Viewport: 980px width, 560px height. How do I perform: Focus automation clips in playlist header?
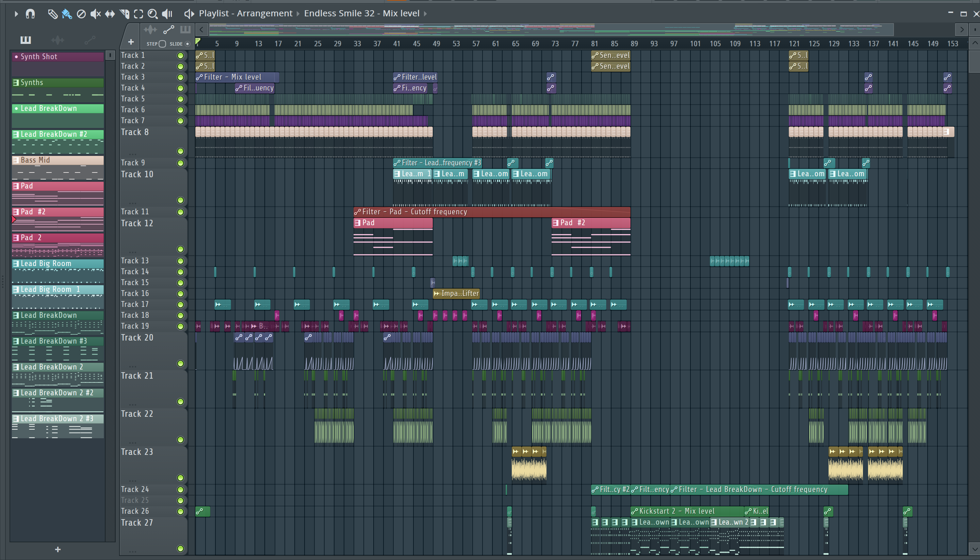point(168,30)
